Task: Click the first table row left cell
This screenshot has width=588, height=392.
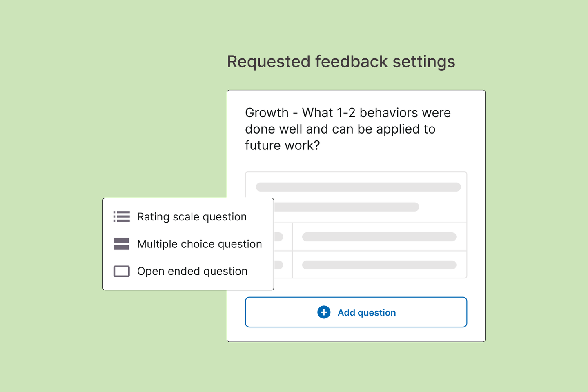Action: pyautogui.click(x=283, y=237)
